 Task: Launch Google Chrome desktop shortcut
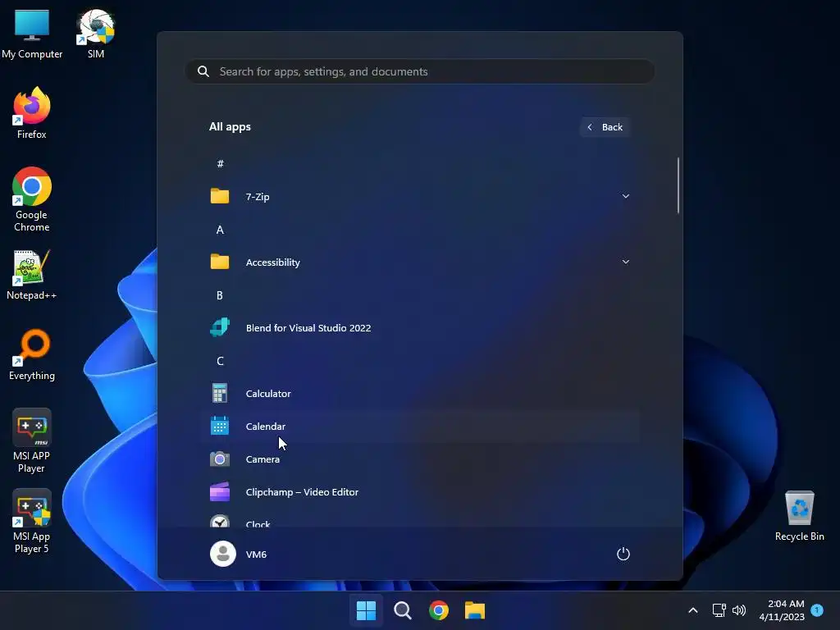tap(32, 199)
